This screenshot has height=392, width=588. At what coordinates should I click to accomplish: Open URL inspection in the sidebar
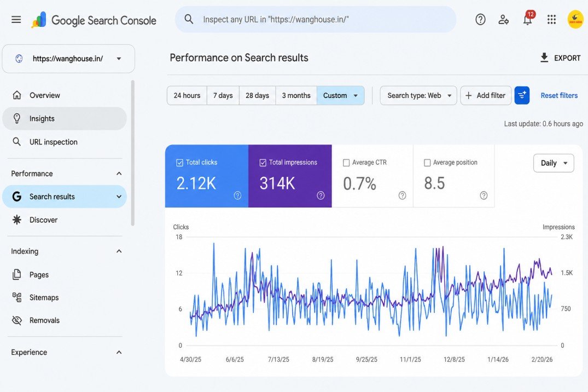point(65,142)
